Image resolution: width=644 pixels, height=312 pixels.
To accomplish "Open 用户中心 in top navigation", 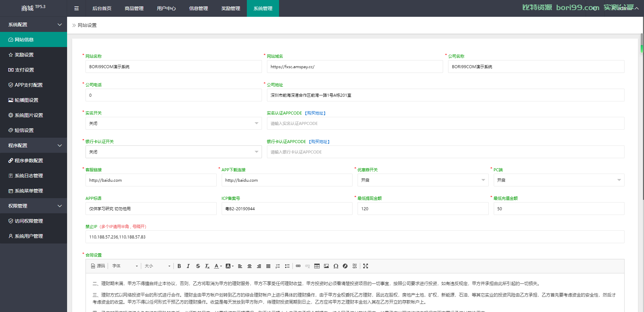I will pyautogui.click(x=166, y=8).
